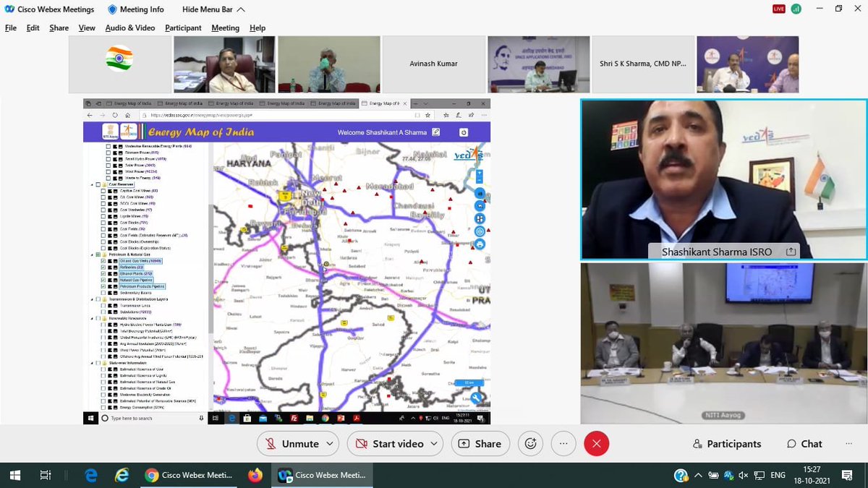Screen dimensions: 868x488
Task: Open the Start video options arrow
Action: pyautogui.click(x=434, y=443)
